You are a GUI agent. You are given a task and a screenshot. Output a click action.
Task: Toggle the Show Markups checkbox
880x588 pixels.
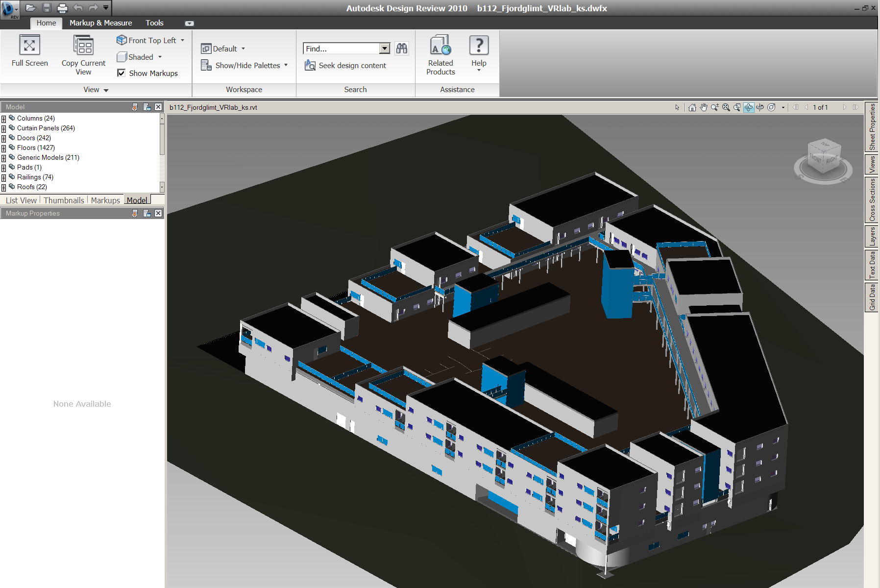pyautogui.click(x=122, y=73)
